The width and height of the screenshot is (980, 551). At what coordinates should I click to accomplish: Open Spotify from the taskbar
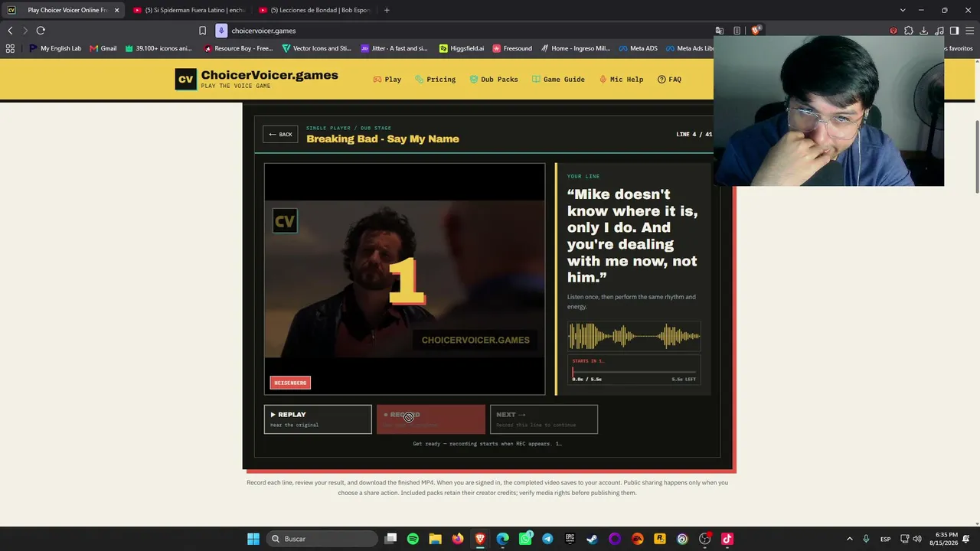[x=413, y=539]
